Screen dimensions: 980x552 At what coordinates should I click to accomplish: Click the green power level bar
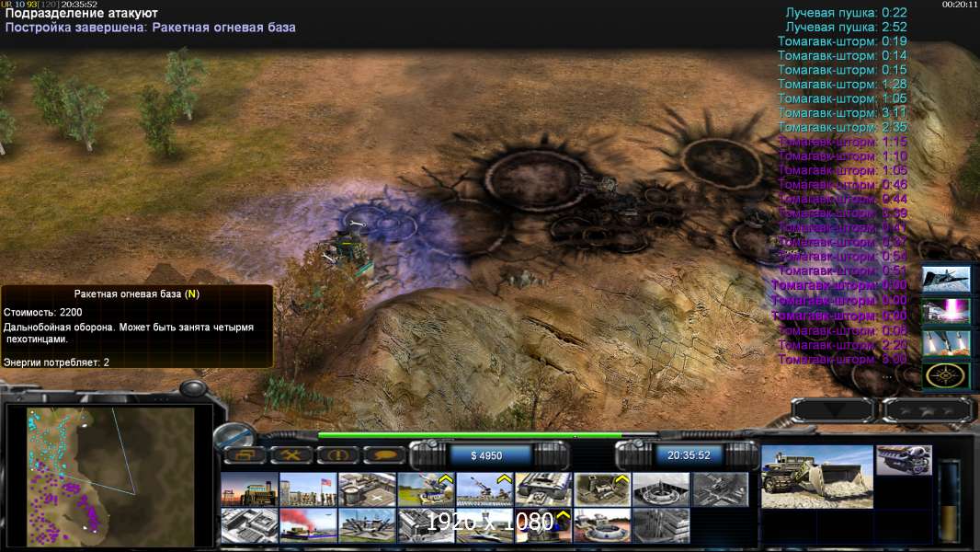470,435
